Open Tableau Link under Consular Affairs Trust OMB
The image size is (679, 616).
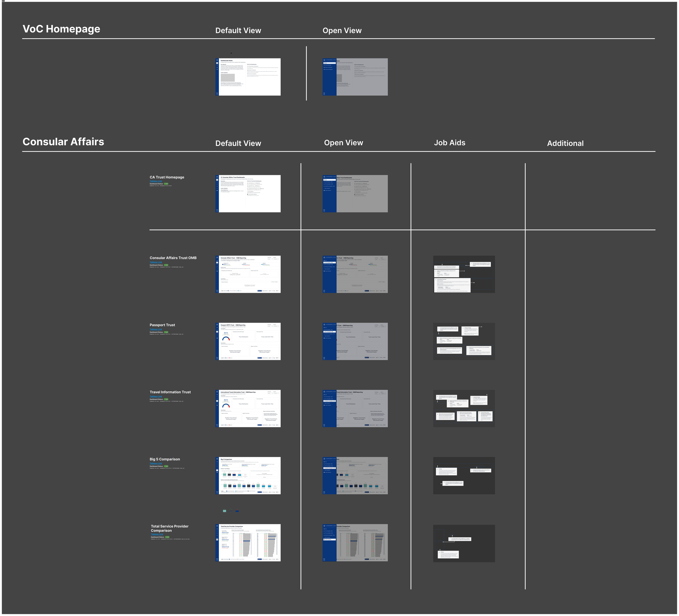(156, 262)
